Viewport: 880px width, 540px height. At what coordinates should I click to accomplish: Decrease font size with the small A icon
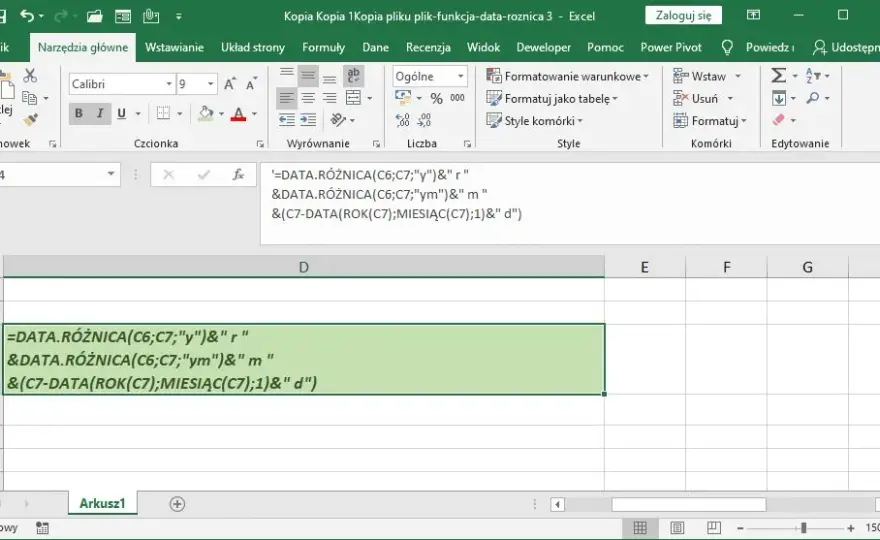[251, 84]
